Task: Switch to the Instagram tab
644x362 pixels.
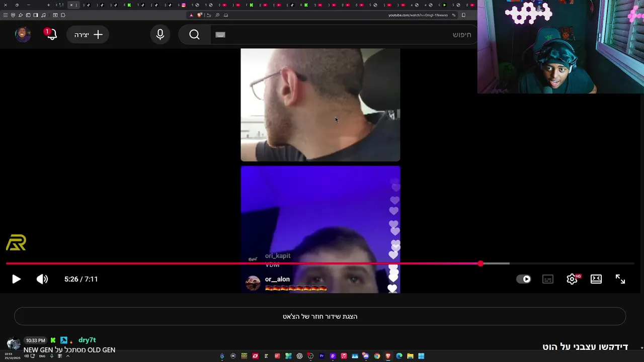Action: point(183,5)
